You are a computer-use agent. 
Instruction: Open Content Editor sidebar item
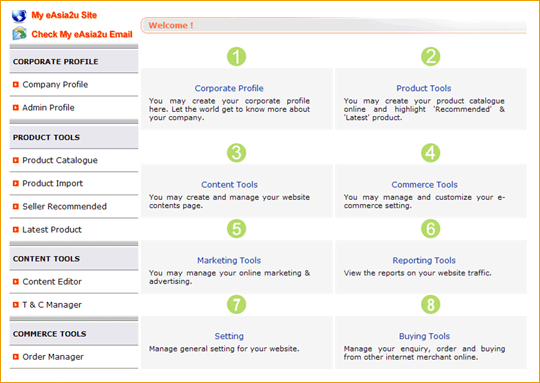click(x=52, y=282)
